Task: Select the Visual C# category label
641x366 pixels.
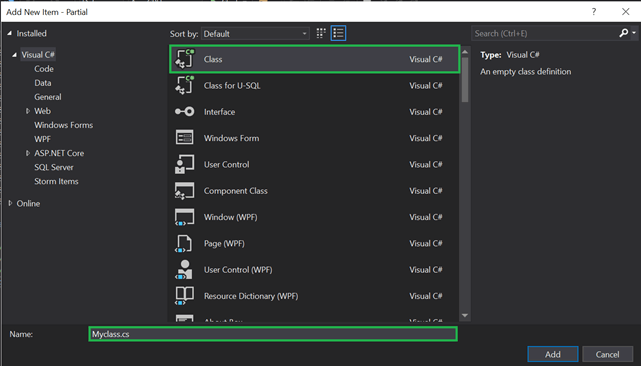Action: click(38, 54)
